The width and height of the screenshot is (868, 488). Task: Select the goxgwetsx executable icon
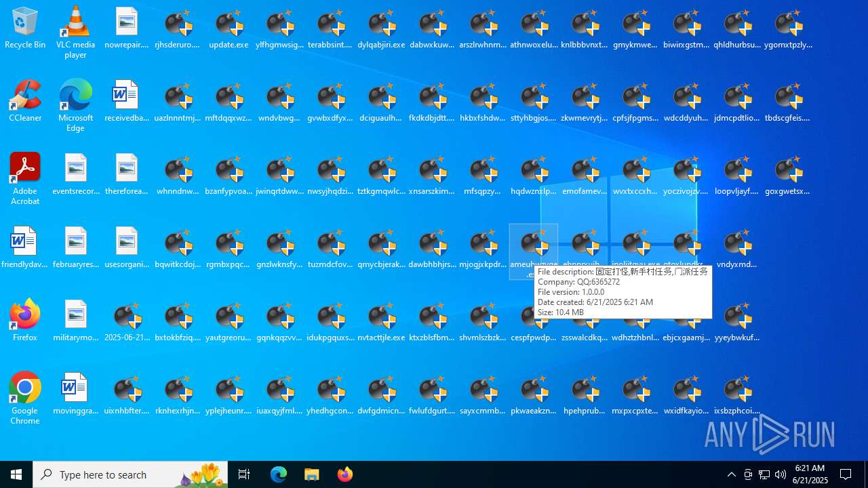pos(788,175)
